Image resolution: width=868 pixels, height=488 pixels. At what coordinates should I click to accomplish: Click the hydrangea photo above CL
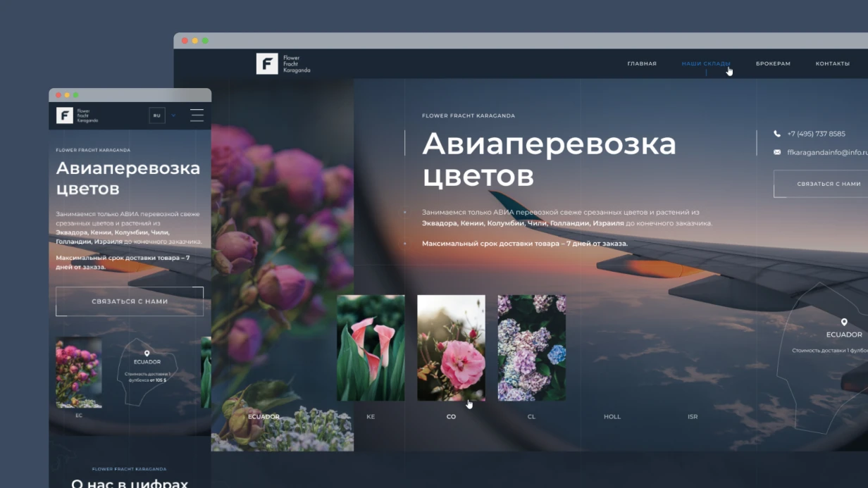531,348
